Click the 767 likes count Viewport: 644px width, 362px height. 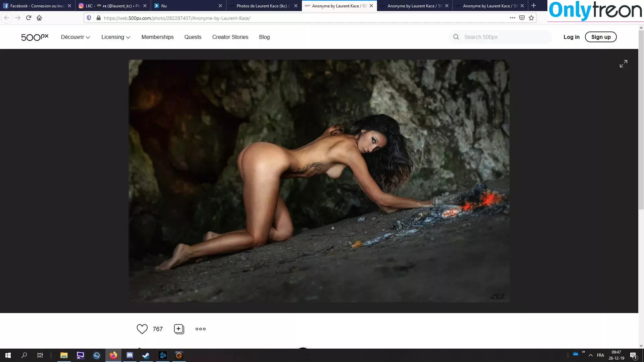pyautogui.click(x=158, y=329)
